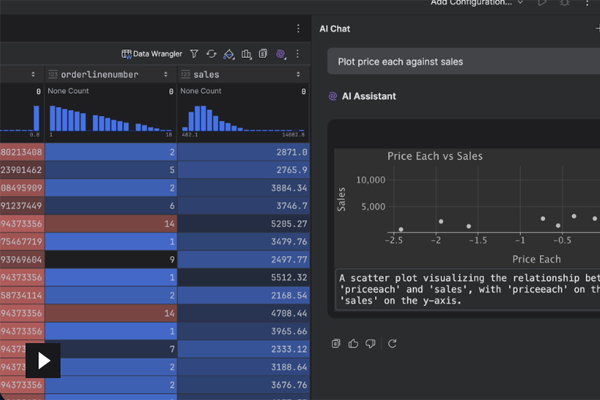Select sales cell 2765.9
Screen dimensions: 600x400
pos(244,170)
